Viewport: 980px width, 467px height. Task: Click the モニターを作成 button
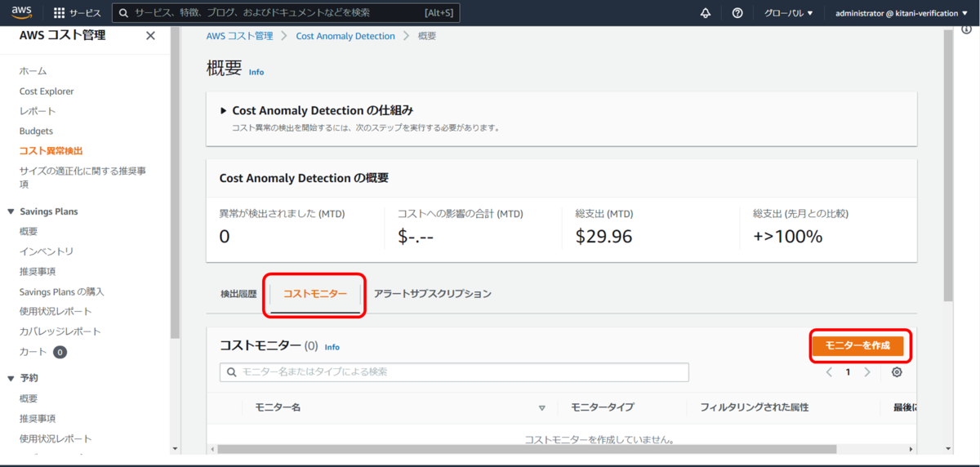pos(857,345)
